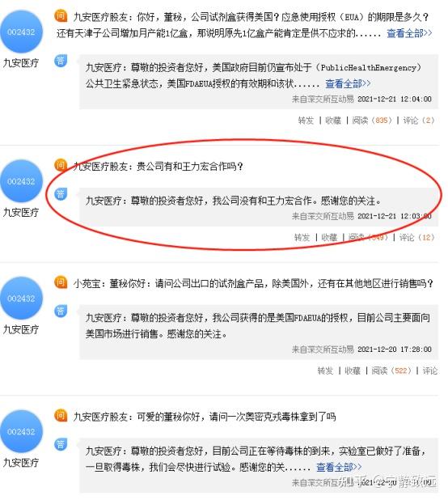
Task: Click the blue 答 icon of the 毒株 answer
Action: (61, 444)
